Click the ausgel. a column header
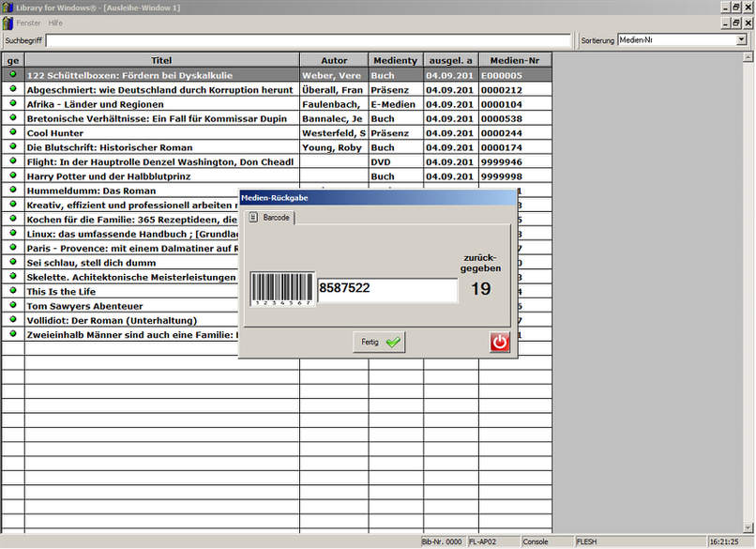This screenshot has height=549, width=756. (451, 60)
